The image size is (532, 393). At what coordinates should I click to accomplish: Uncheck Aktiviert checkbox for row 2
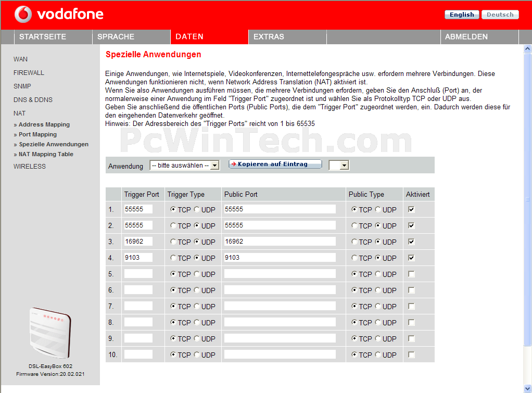pos(411,225)
